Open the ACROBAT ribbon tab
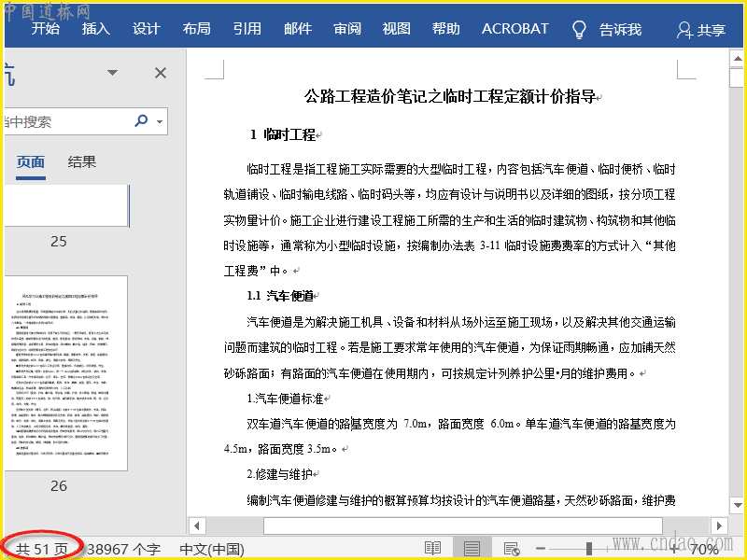The image size is (747, 560). (x=515, y=29)
